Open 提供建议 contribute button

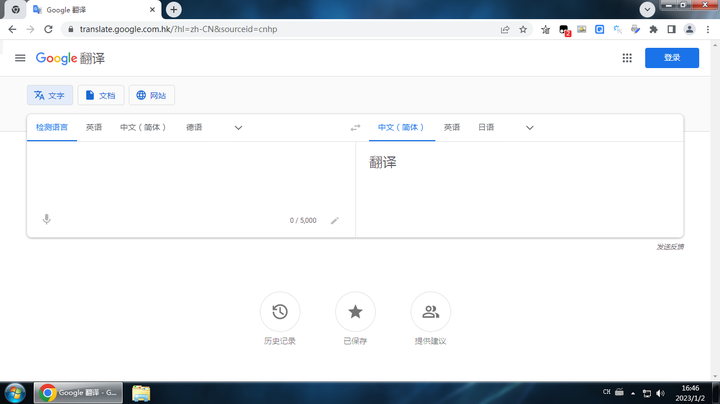click(430, 312)
